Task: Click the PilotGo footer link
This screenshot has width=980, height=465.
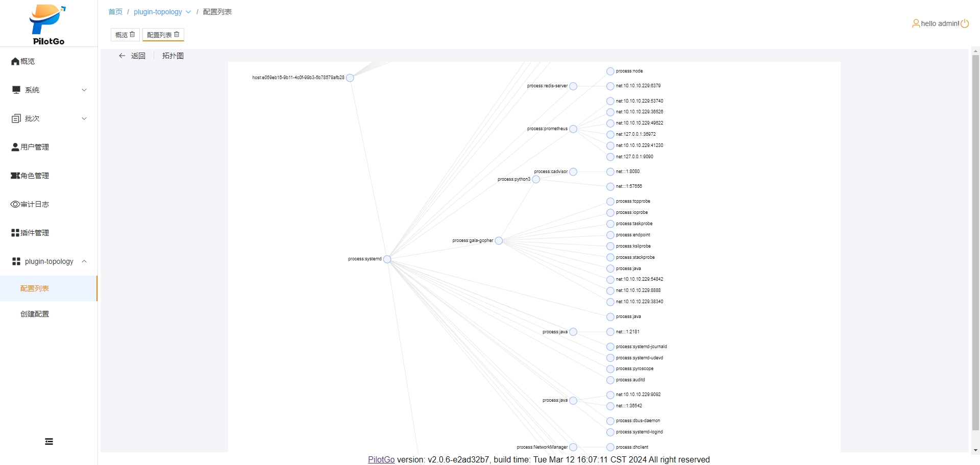Action: [381, 459]
